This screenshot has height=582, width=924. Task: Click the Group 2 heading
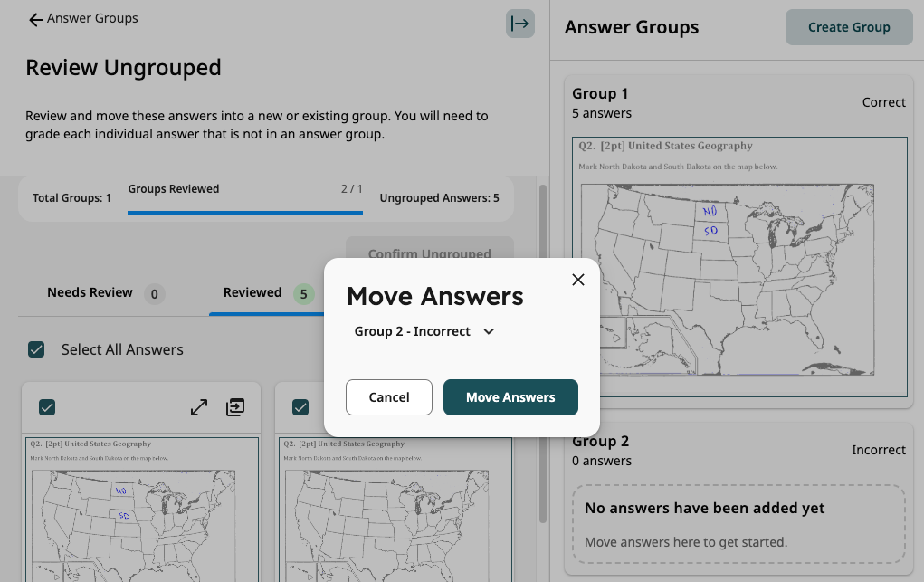[x=601, y=442]
